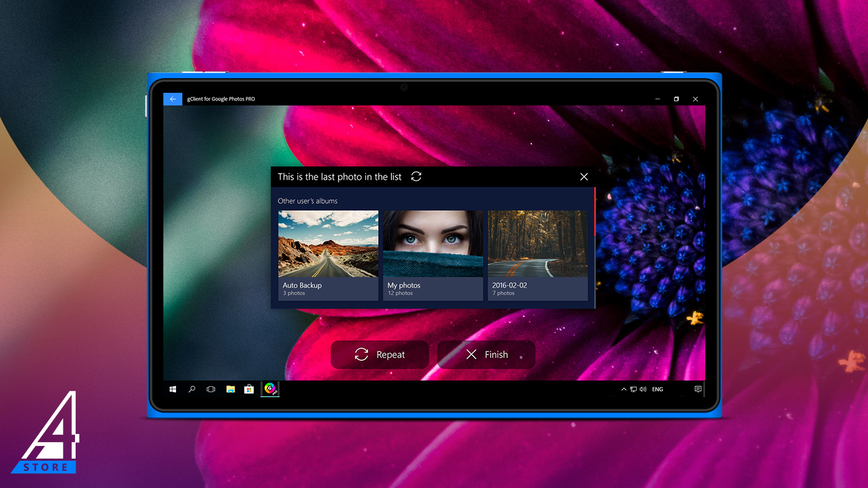Click the volume speaker tray icon

(x=643, y=390)
